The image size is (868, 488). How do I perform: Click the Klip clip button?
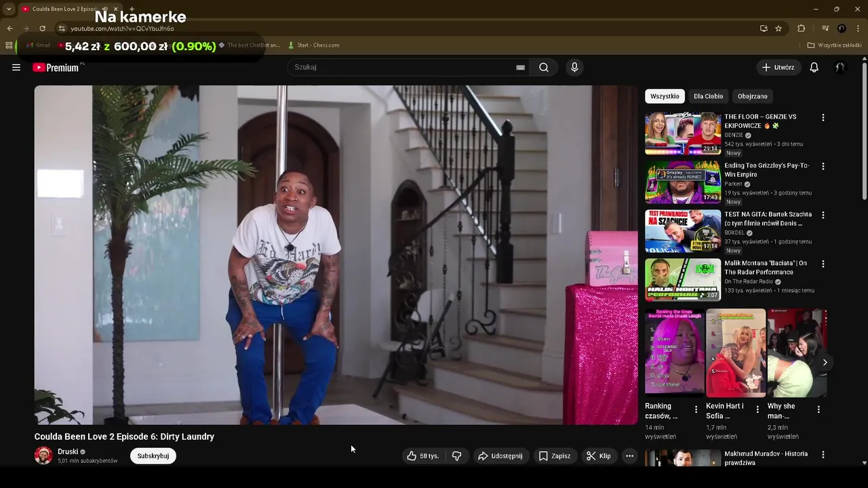click(x=598, y=456)
